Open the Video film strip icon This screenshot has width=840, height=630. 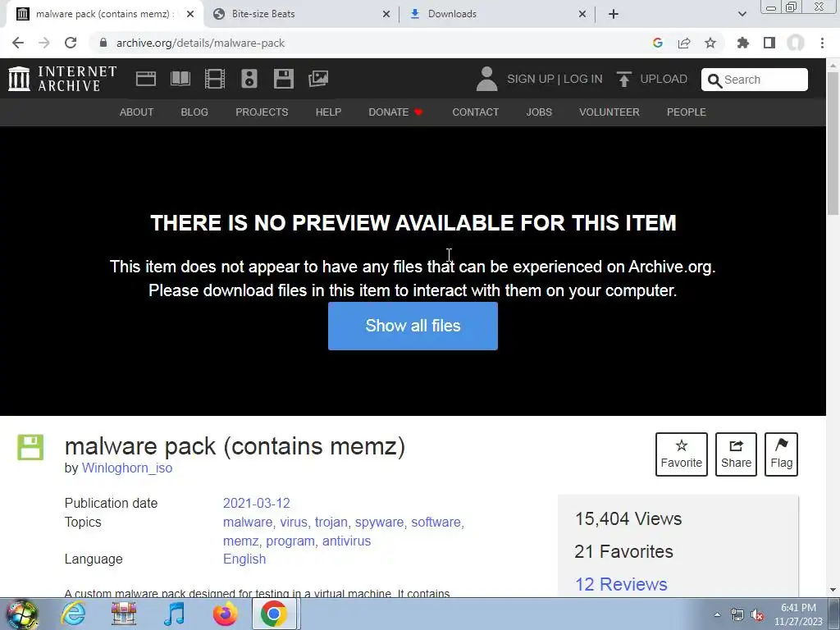[215, 79]
